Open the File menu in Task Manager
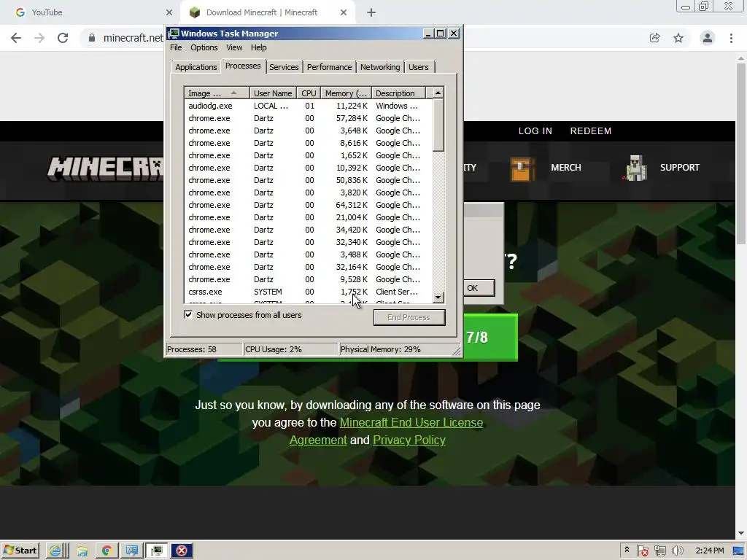 176,47
